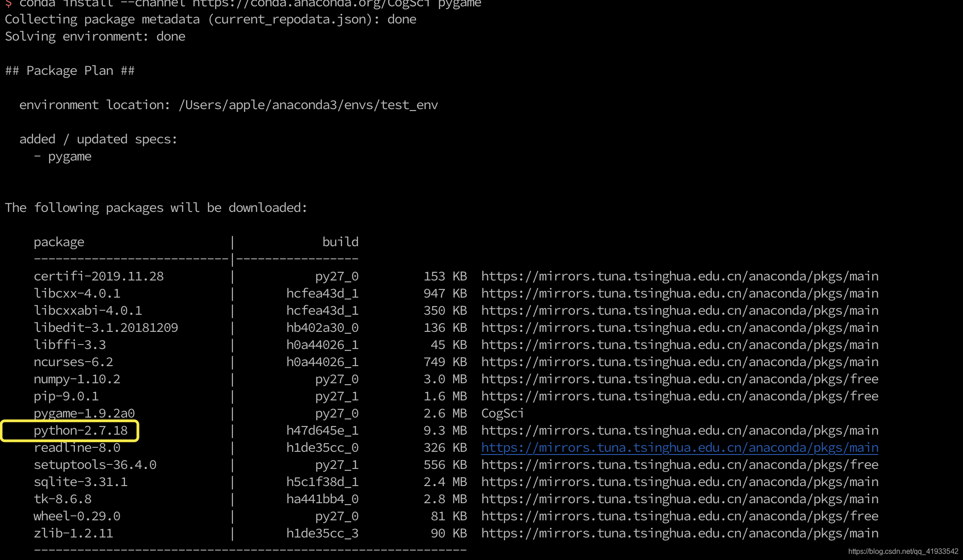Click the ha441bb4_0 build string
Screen dimensions: 963x560
(323, 499)
